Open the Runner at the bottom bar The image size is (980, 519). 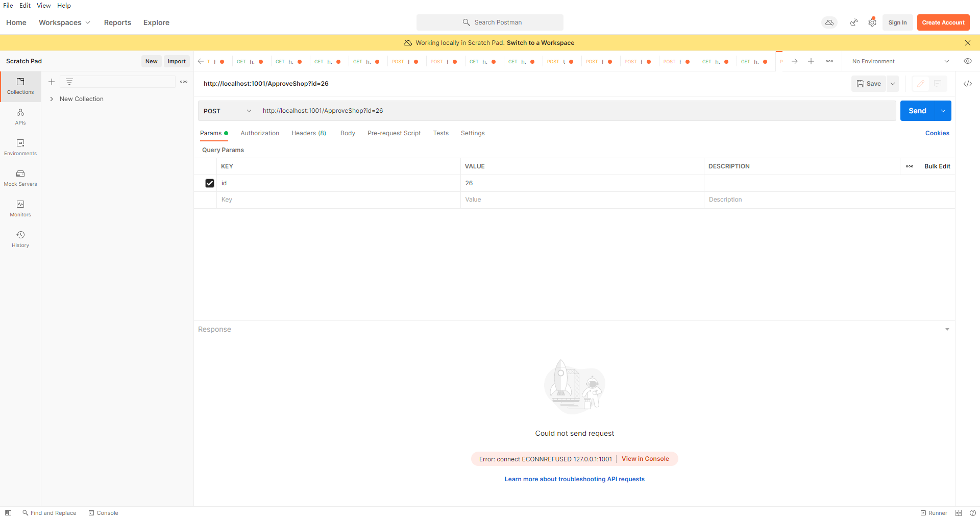click(x=935, y=513)
